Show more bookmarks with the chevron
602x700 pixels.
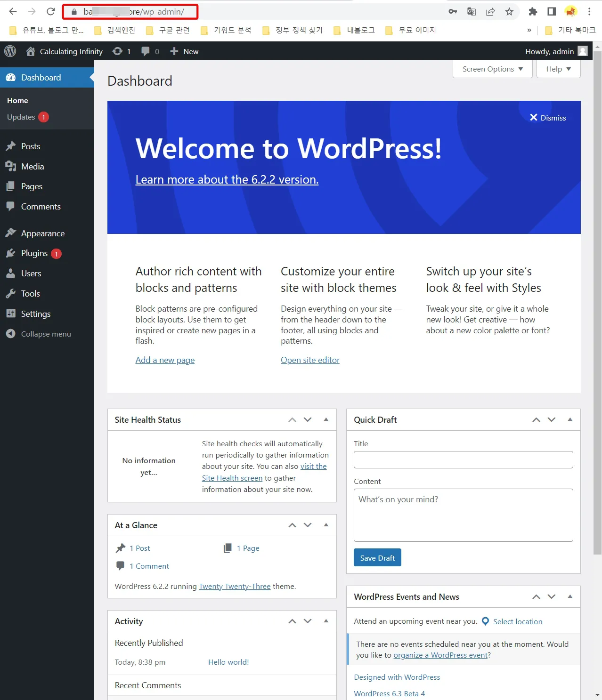529,30
